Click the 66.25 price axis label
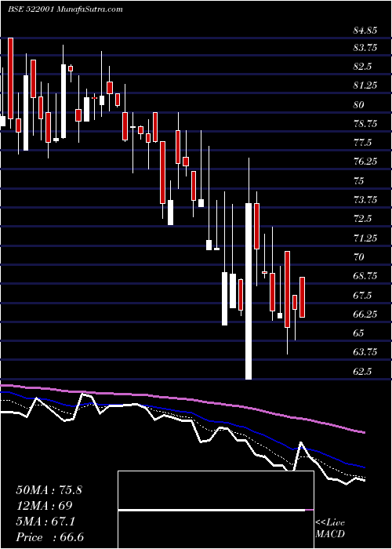 (x=365, y=314)
